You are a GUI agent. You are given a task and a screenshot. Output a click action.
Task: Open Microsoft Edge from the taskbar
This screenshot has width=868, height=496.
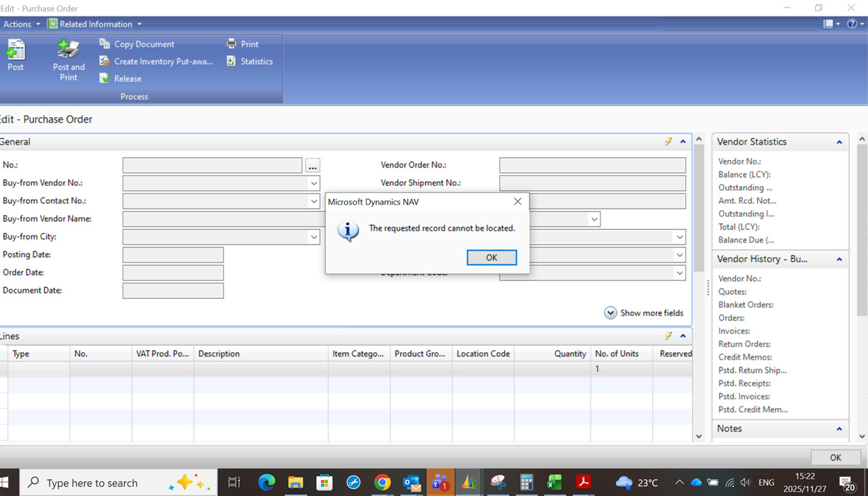pyautogui.click(x=267, y=482)
